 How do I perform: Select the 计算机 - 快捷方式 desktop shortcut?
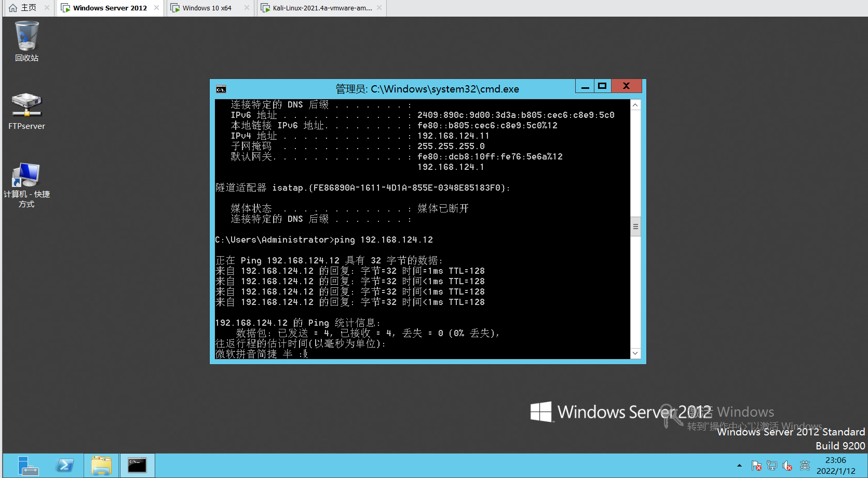(26, 185)
